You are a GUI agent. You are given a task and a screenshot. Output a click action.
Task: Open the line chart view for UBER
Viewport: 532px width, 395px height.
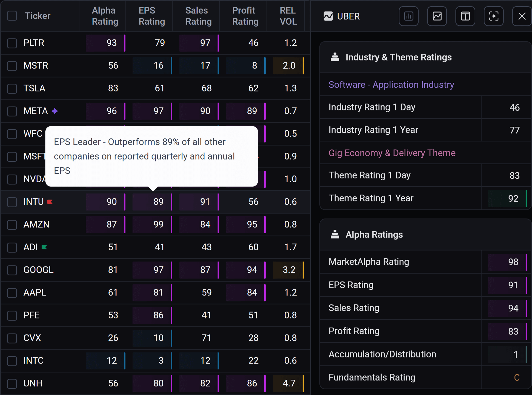[x=437, y=16]
